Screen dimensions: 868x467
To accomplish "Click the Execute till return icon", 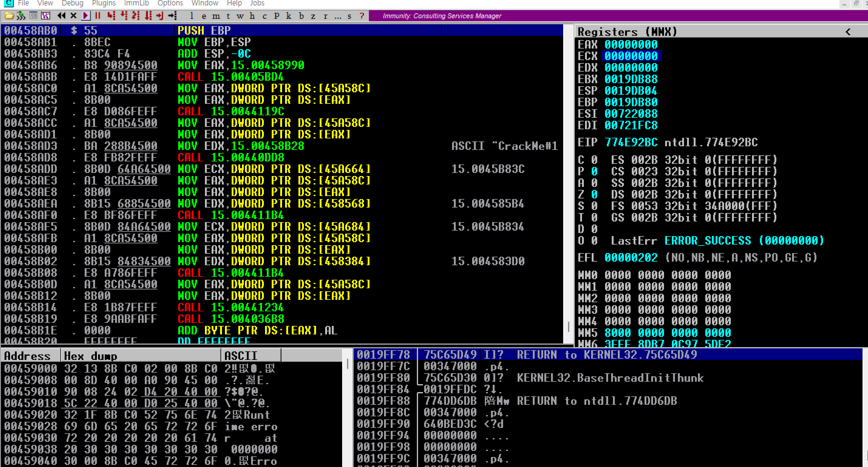I will [160, 15].
